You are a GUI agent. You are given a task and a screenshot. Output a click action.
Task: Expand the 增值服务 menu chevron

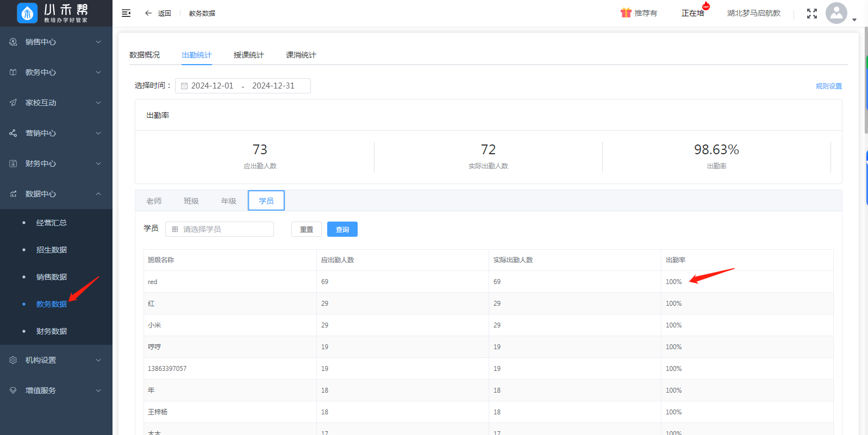click(x=98, y=390)
